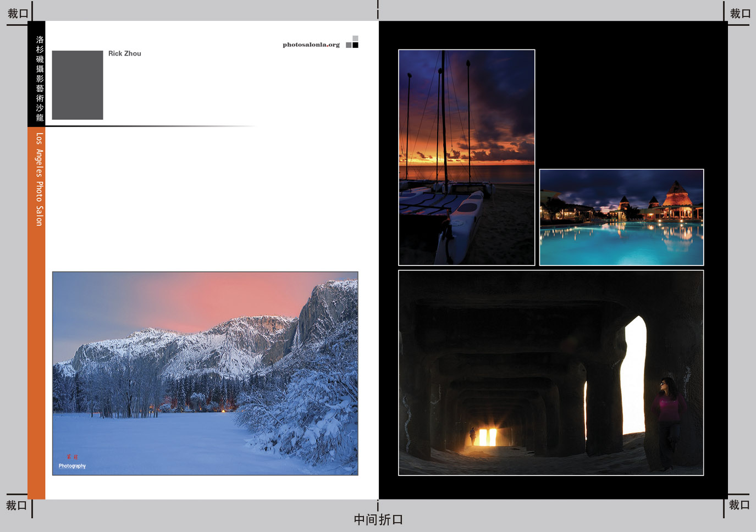Click the bottom-left 裁口 crop mark
This screenshot has width=756, height=532.
16,505
